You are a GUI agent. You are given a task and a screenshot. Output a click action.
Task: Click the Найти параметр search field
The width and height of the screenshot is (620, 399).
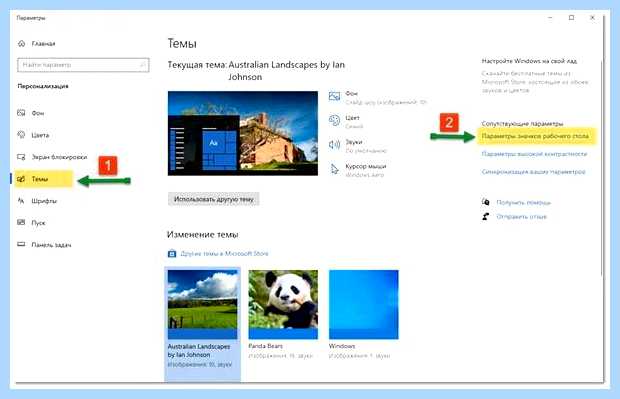click(83, 65)
